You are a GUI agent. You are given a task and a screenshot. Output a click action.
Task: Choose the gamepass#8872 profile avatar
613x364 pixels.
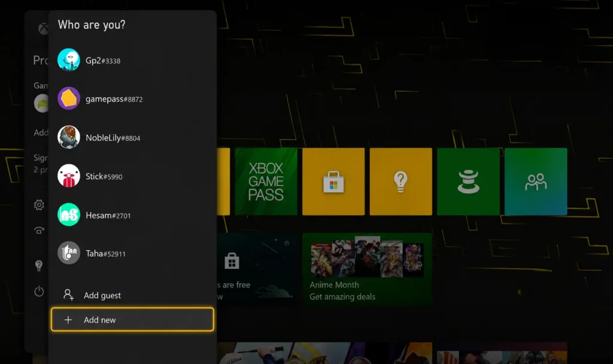[x=69, y=99]
